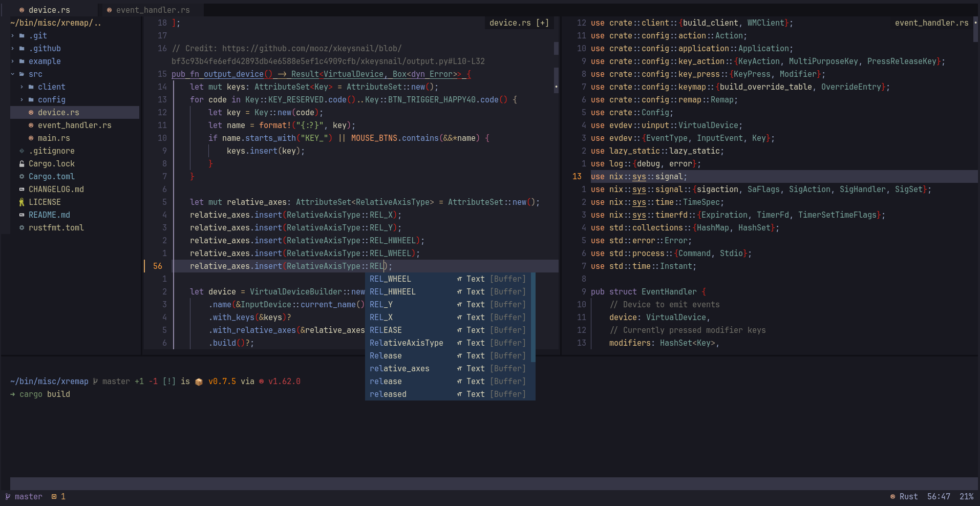The height and width of the screenshot is (506, 980).
Task: Click the example folder icon
Action: [22, 61]
